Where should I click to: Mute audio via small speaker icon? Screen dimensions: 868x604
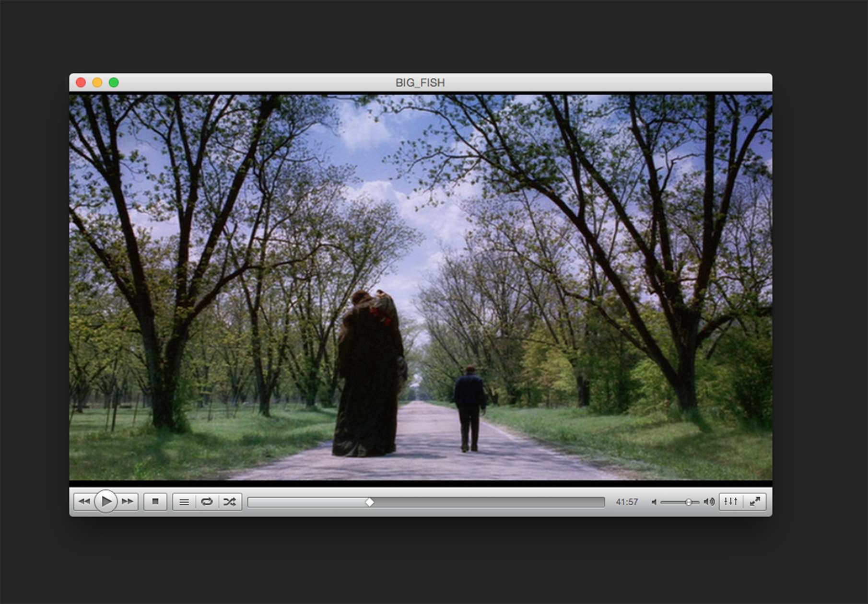pyautogui.click(x=654, y=502)
